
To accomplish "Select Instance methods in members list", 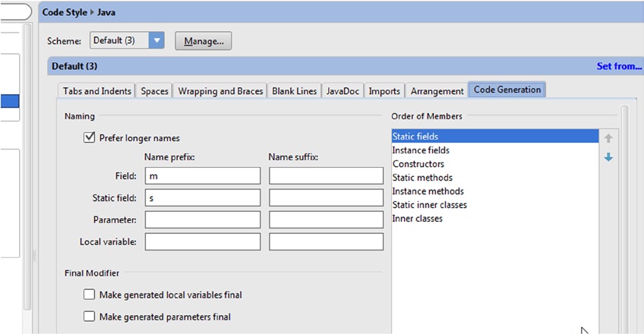I will click(x=428, y=191).
